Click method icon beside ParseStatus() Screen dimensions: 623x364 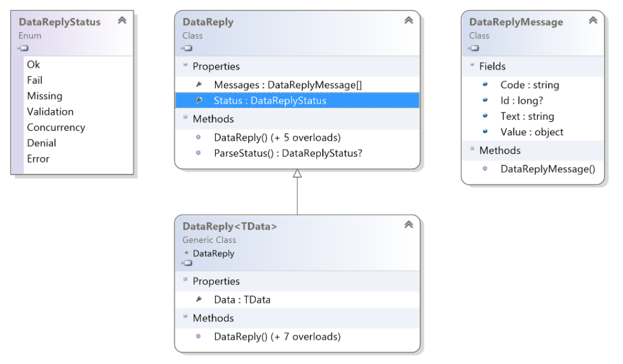coord(199,153)
